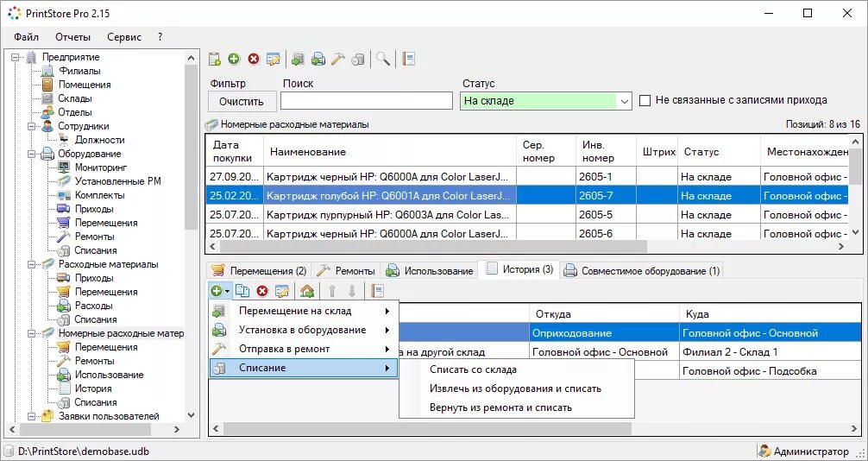Collapse the Оборудование tree node
868x461 pixels.
coord(32,154)
